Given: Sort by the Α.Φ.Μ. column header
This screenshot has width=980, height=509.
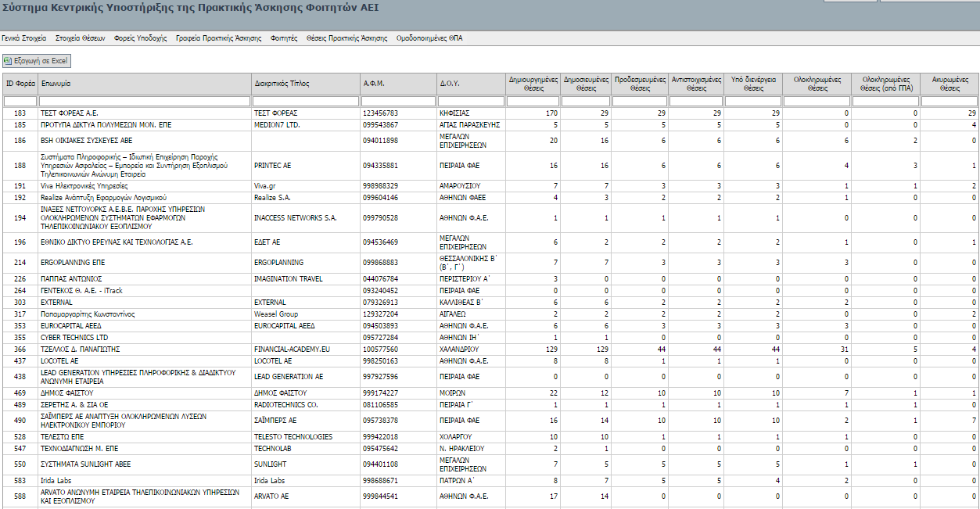Looking at the screenshot, I should click(398, 84).
